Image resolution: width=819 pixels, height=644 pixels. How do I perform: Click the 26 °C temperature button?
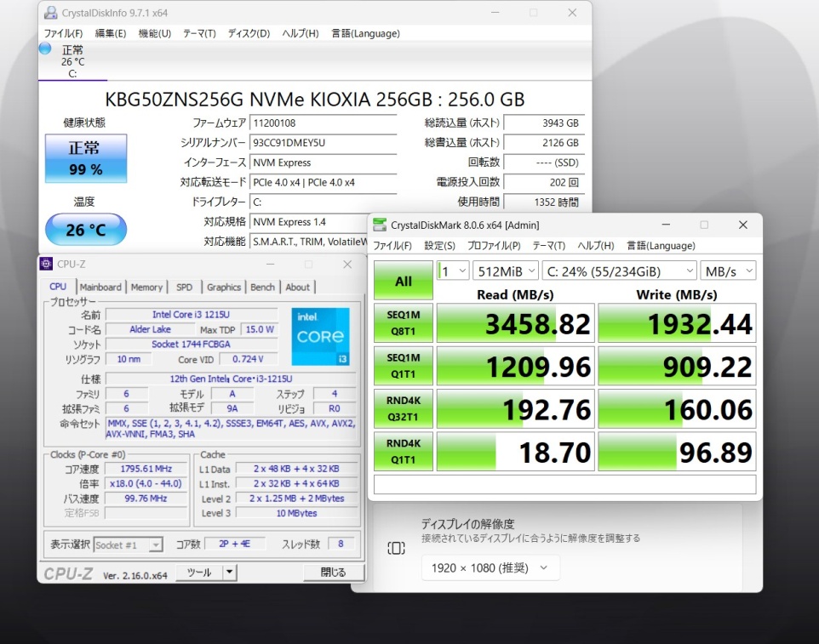point(86,229)
